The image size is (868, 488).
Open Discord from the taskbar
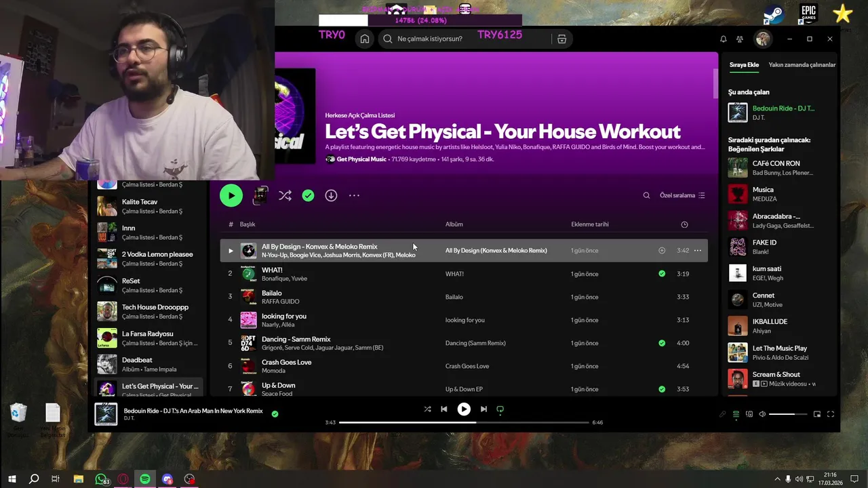[x=167, y=479]
